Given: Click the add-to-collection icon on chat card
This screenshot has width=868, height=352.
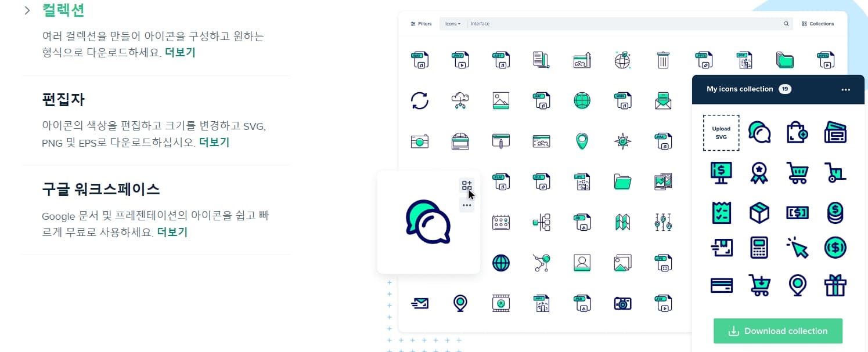Looking at the screenshot, I should (x=467, y=186).
